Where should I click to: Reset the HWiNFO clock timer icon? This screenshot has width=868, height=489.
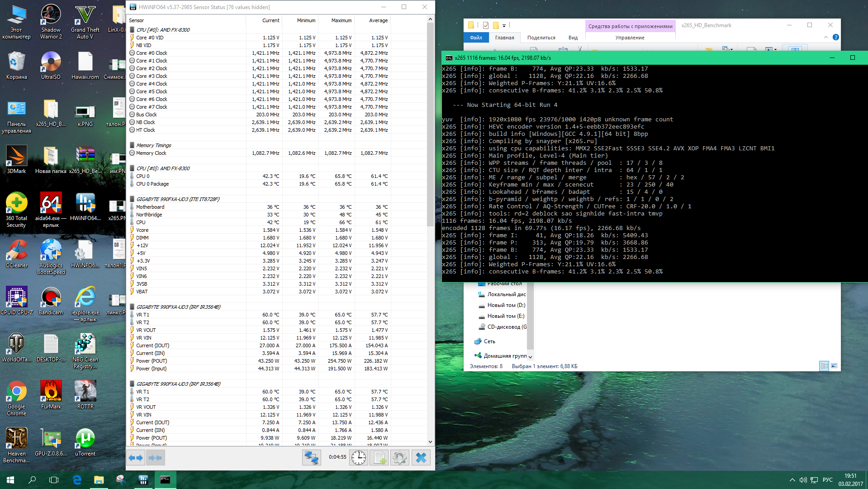coord(358,458)
